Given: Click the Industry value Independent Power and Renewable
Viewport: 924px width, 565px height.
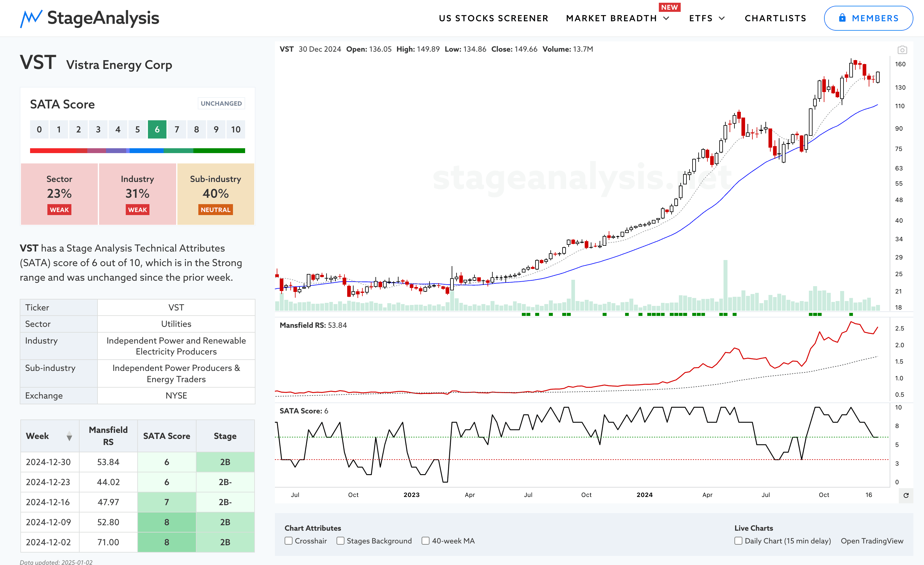Looking at the screenshot, I should pyautogui.click(x=176, y=346).
